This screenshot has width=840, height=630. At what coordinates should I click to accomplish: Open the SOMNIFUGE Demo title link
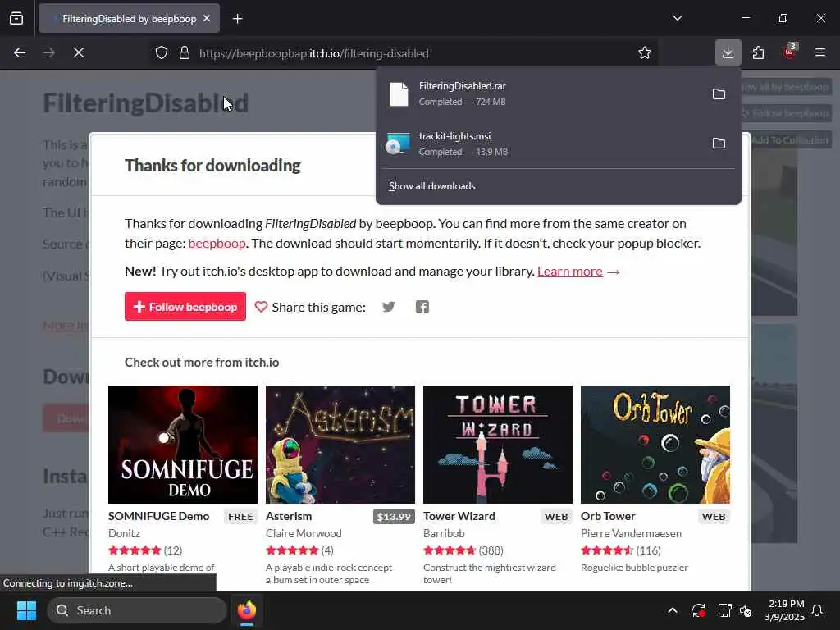point(158,516)
